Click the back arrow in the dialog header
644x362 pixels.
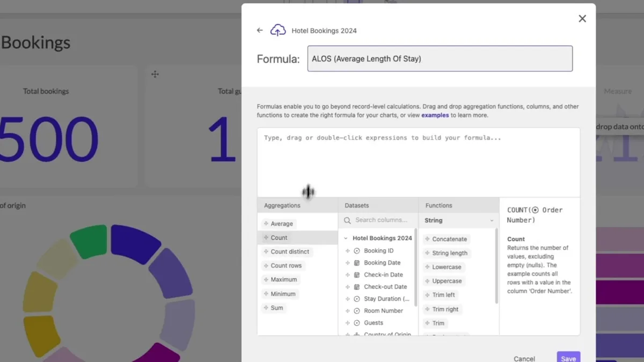pos(260,31)
